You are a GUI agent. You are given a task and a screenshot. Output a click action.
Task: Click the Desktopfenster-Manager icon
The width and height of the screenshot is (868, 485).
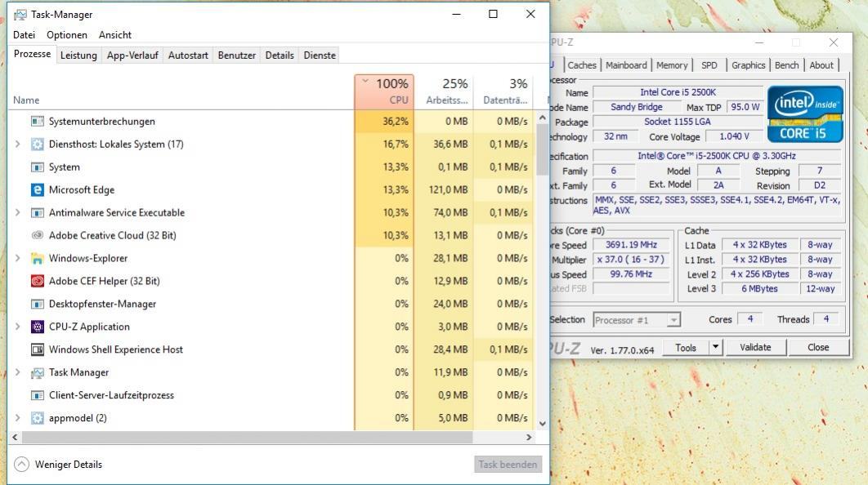pos(37,305)
